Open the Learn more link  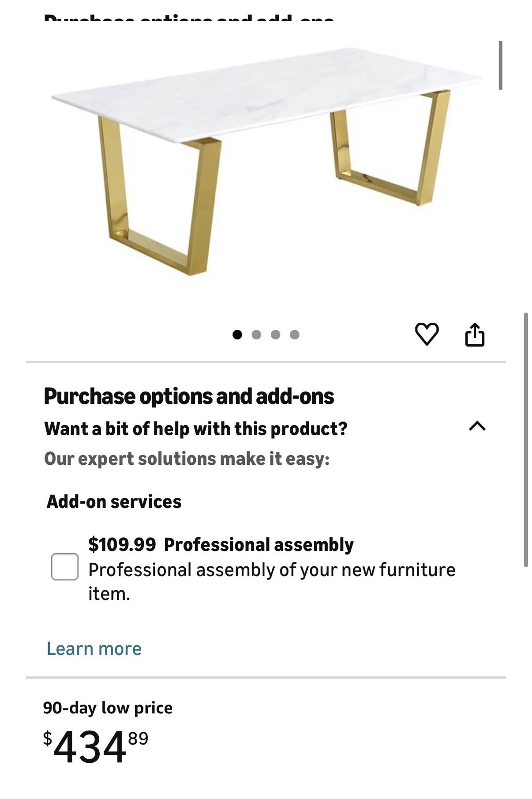pos(94,648)
